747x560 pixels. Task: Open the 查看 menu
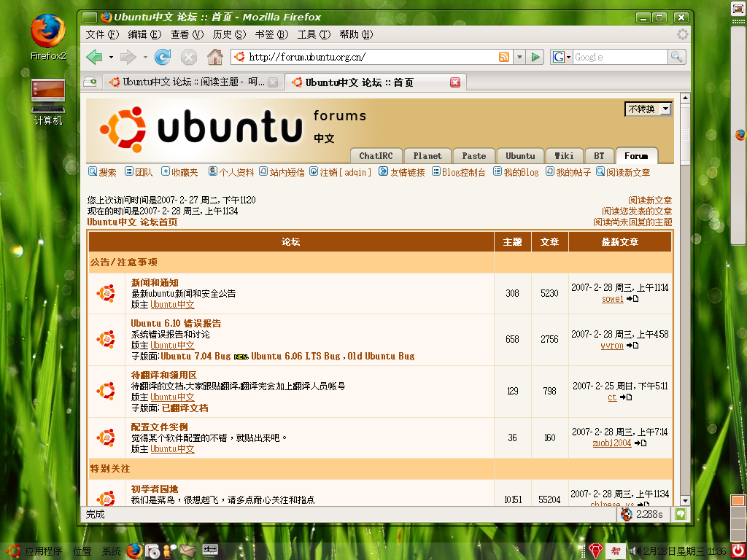point(187,34)
